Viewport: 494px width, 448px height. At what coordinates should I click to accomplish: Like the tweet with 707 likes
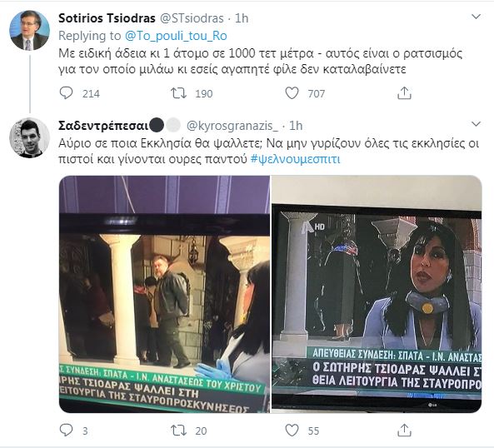click(x=292, y=93)
